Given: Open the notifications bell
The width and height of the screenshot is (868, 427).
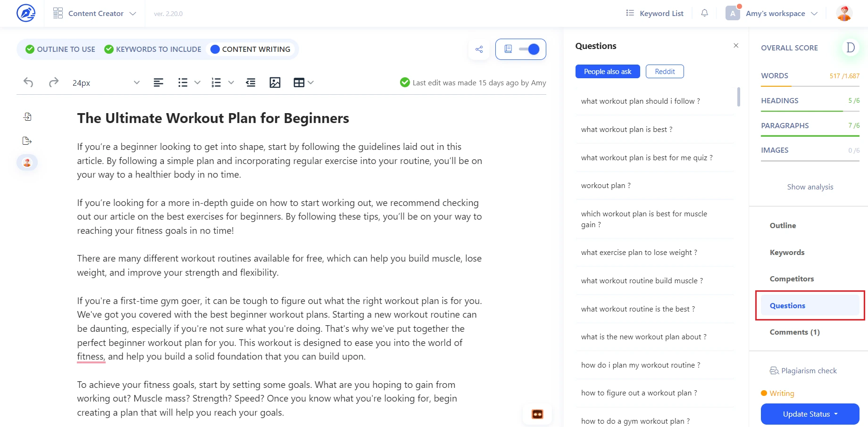Looking at the screenshot, I should pyautogui.click(x=704, y=13).
